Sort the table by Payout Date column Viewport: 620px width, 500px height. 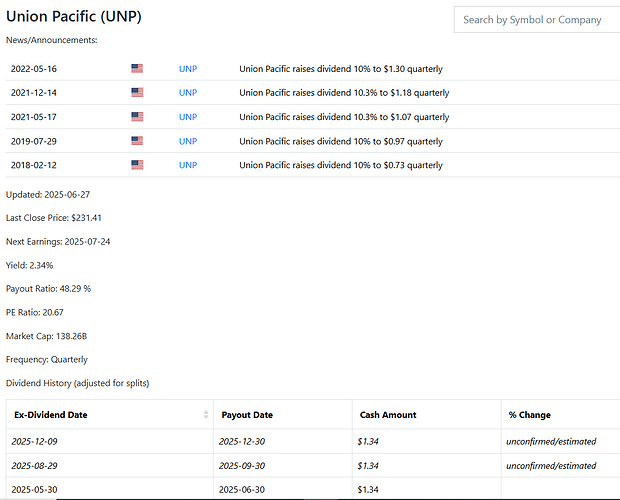click(246, 415)
